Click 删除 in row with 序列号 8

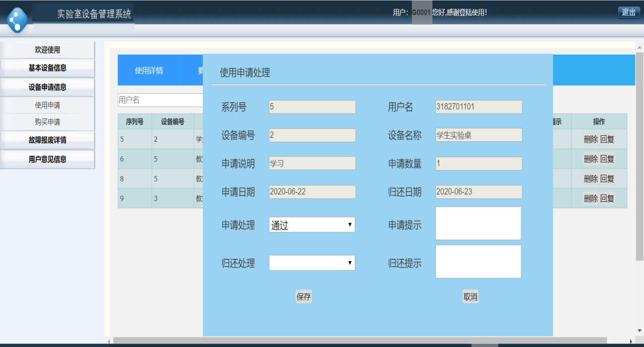click(590, 178)
